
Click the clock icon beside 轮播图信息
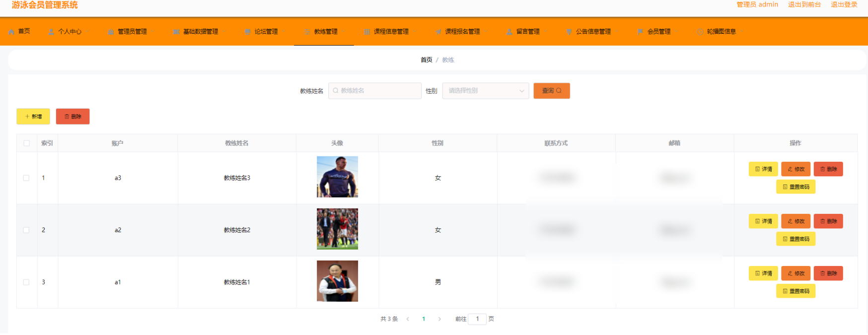[x=700, y=32]
